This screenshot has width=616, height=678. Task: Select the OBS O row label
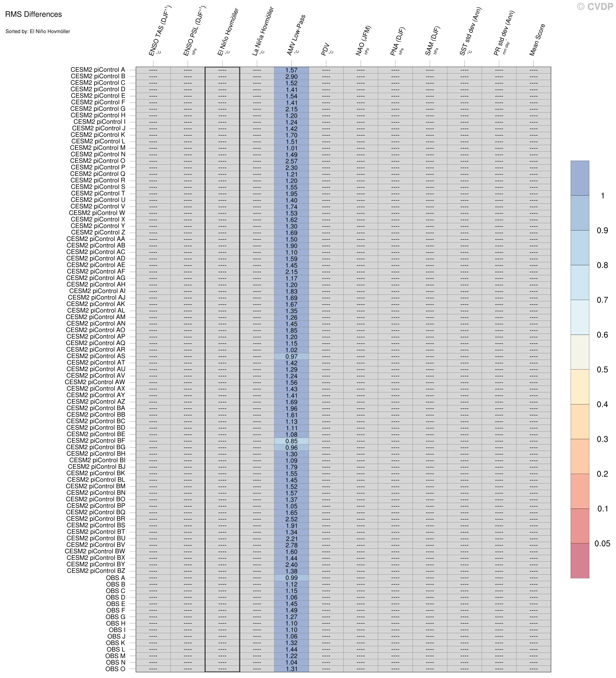(x=115, y=669)
